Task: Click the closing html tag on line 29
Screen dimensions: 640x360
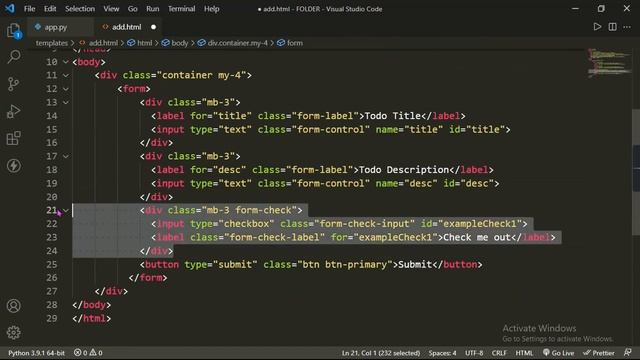Action: click(x=91, y=318)
